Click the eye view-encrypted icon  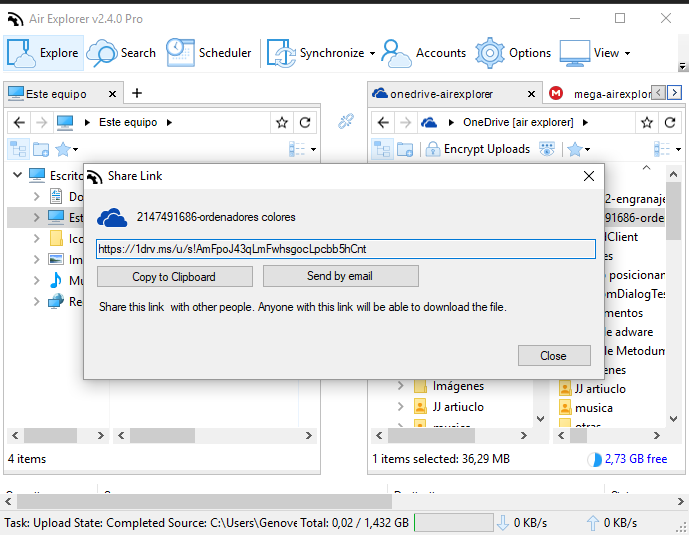click(547, 149)
